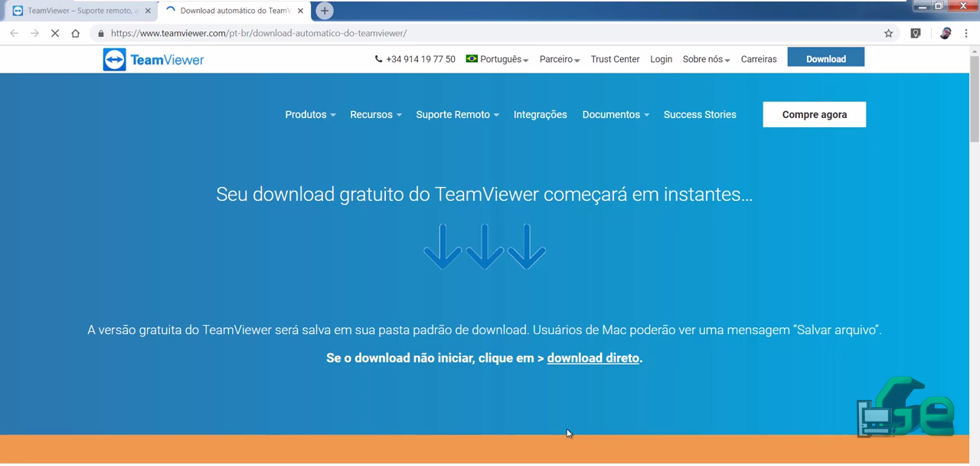Screen dimensions: 980x466
Task: Close the 'TeamViewer – Suporte remoto' tab
Action: coord(148,11)
